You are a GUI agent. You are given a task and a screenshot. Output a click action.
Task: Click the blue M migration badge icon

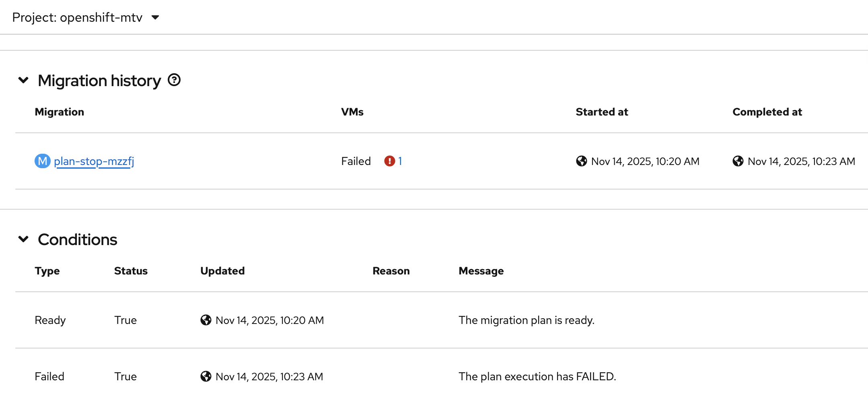coord(42,161)
